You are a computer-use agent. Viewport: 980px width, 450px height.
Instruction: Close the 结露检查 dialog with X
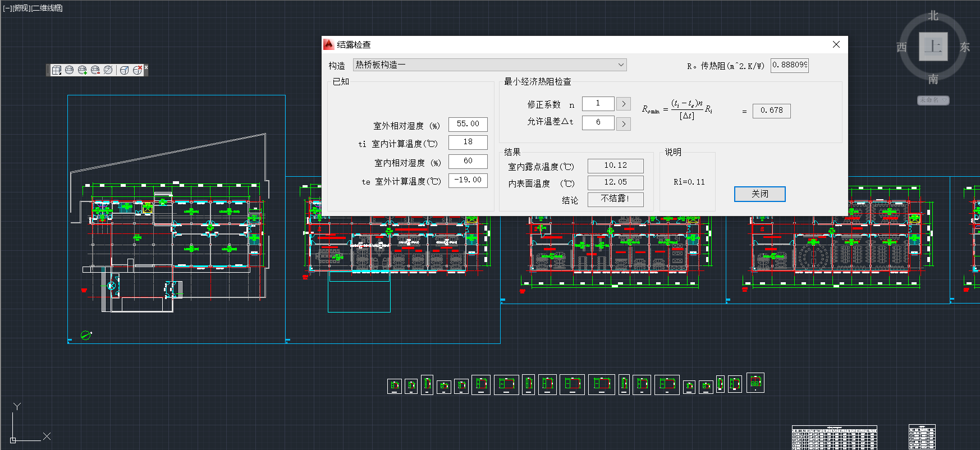(836, 44)
